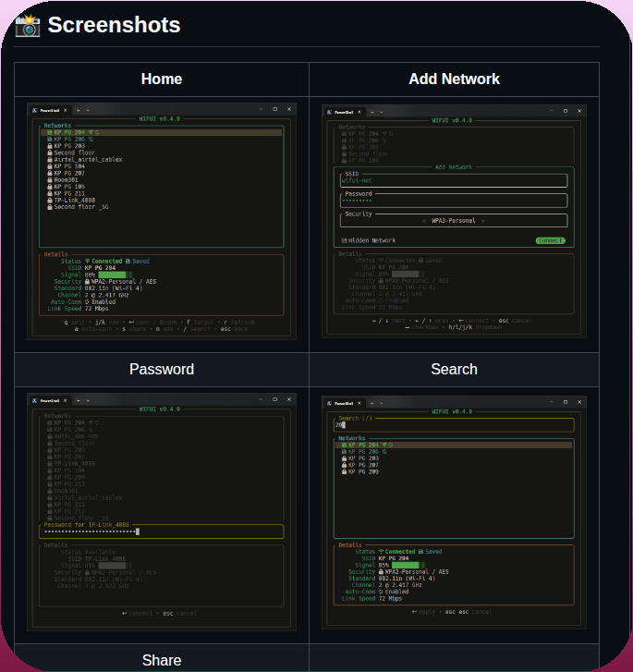Click the Share column heading
The image size is (633, 672).
pyautogui.click(x=162, y=660)
